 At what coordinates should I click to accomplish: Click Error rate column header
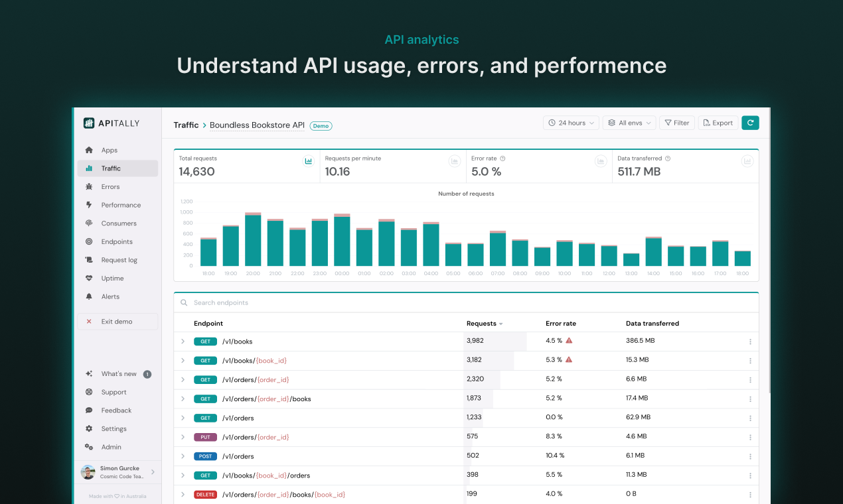pyautogui.click(x=561, y=324)
